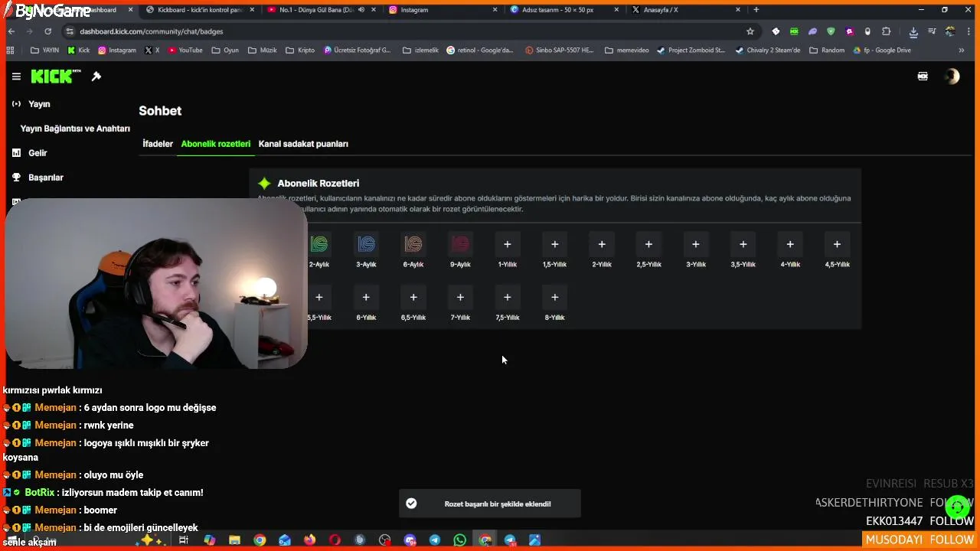980x551 pixels.
Task: Switch to the YouTube No.1 Dünya Gül Bana tab
Action: [x=318, y=10]
